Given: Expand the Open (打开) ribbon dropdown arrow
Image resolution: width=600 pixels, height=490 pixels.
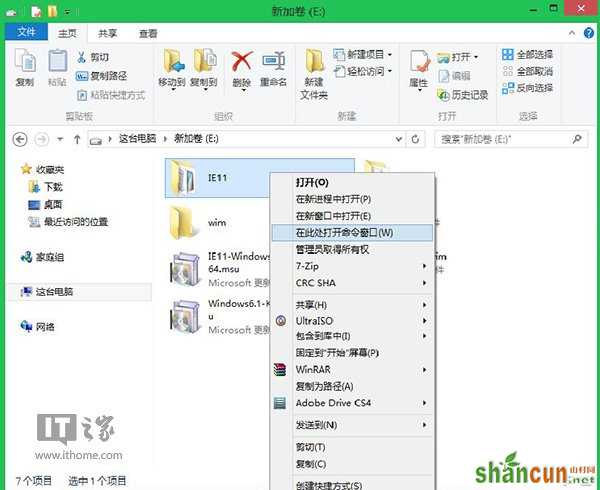Looking at the screenshot, I should pos(476,57).
